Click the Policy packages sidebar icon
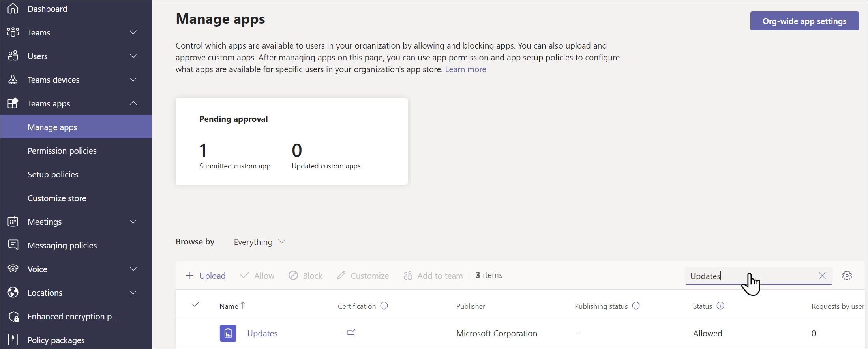868x349 pixels. [x=13, y=340]
